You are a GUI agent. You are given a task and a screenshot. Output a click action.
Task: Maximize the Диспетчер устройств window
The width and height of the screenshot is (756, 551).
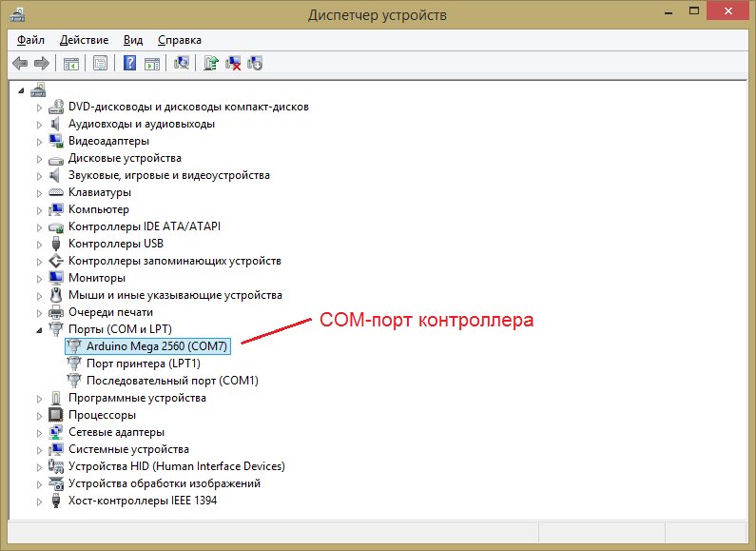click(694, 11)
